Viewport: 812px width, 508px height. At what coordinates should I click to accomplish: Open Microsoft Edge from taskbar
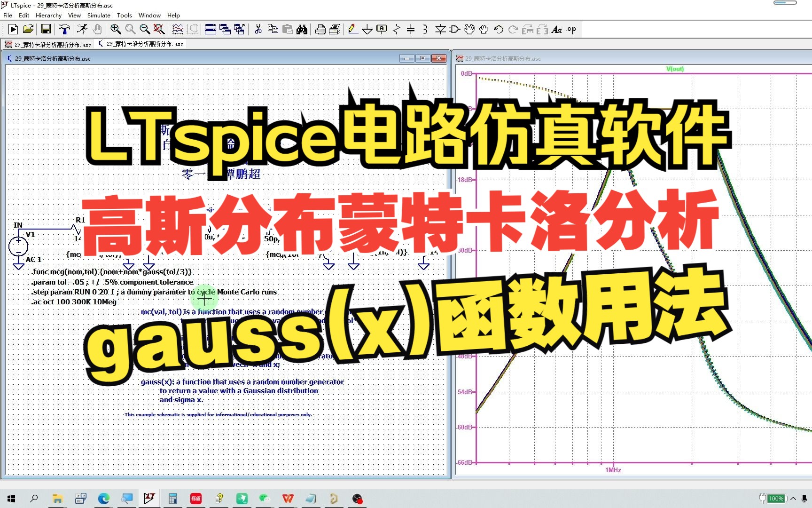[103, 499]
